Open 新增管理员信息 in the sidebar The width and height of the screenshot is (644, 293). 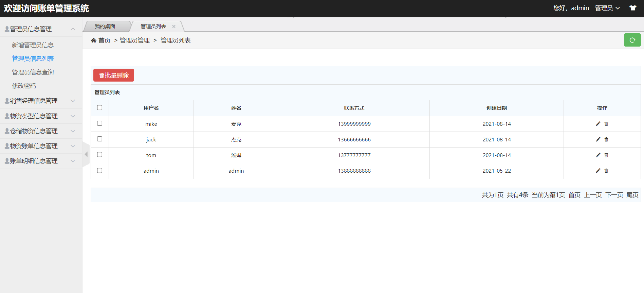[33, 45]
